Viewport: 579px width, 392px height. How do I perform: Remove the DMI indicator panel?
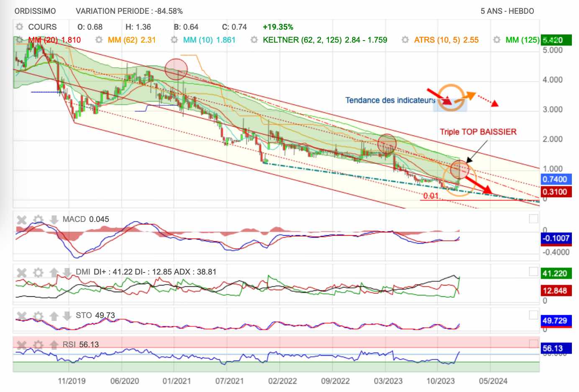tap(22, 272)
